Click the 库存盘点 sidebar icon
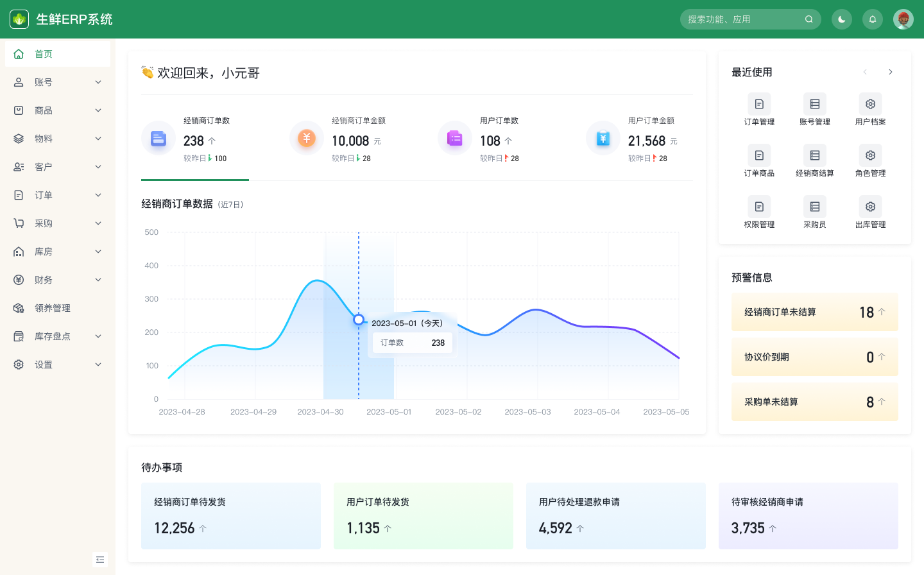 (19, 336)
